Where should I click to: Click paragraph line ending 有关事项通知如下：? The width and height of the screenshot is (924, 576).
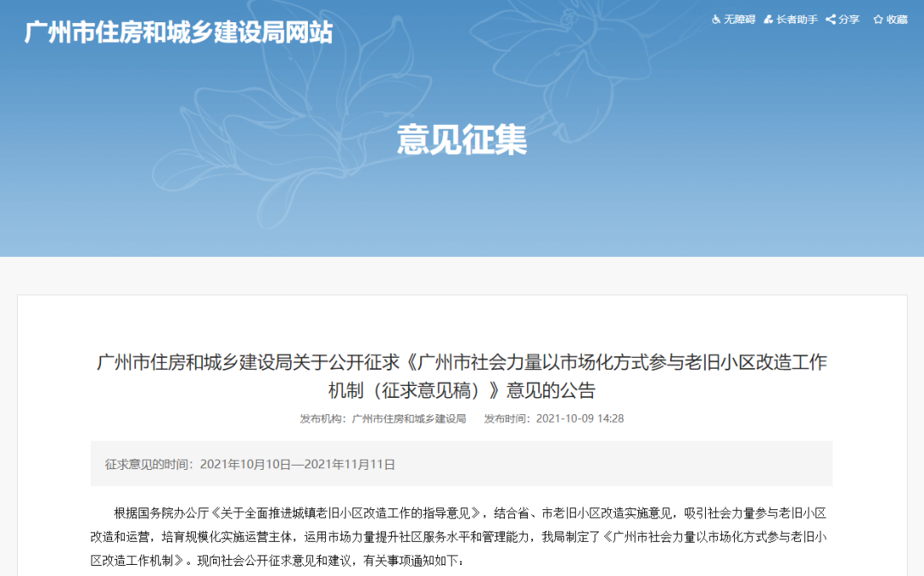pos(277,560)
